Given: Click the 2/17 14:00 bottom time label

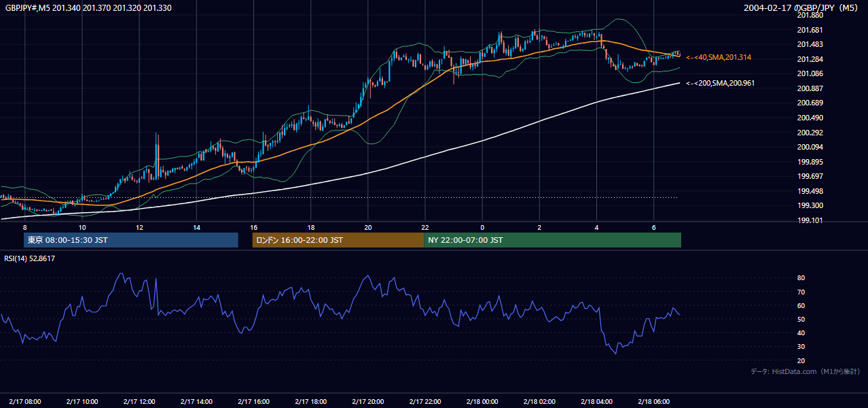Looking at the screenshot, I should 196,402.
